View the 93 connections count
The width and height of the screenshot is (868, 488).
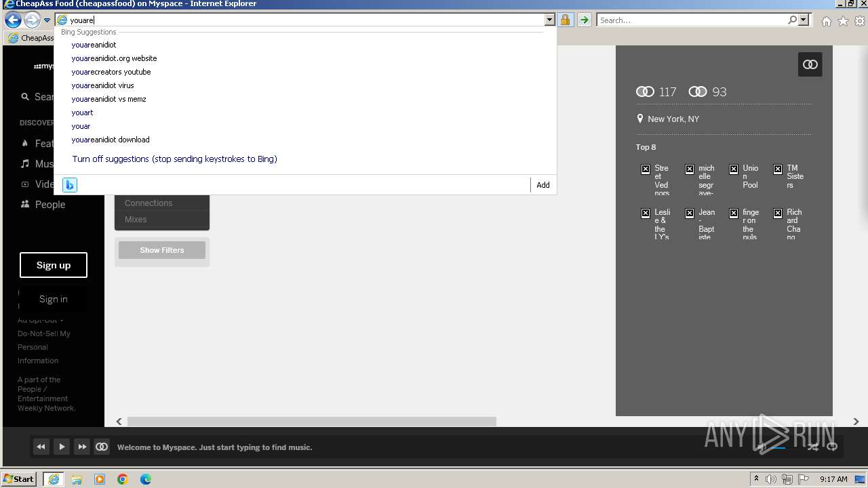click(707, 92)
